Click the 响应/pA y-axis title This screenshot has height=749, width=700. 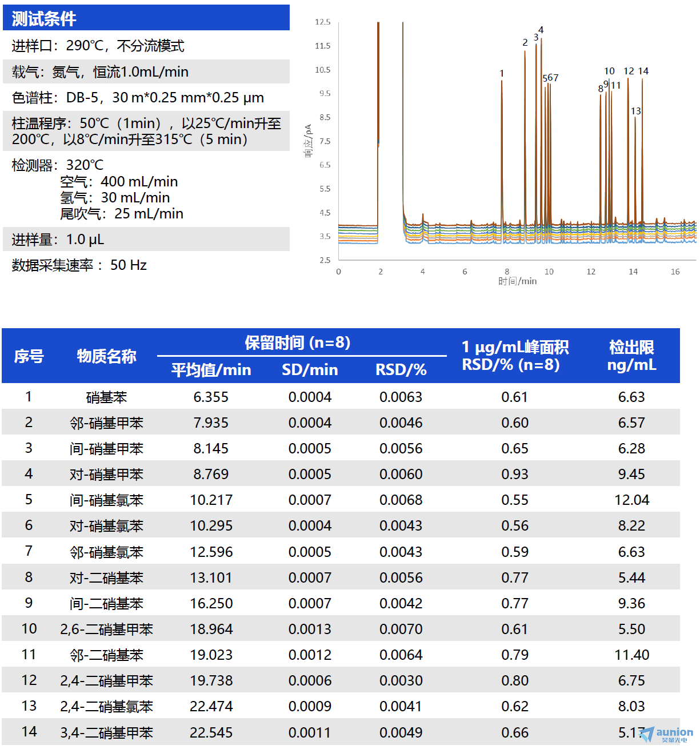pyautogui.click(x=309, y=141)
